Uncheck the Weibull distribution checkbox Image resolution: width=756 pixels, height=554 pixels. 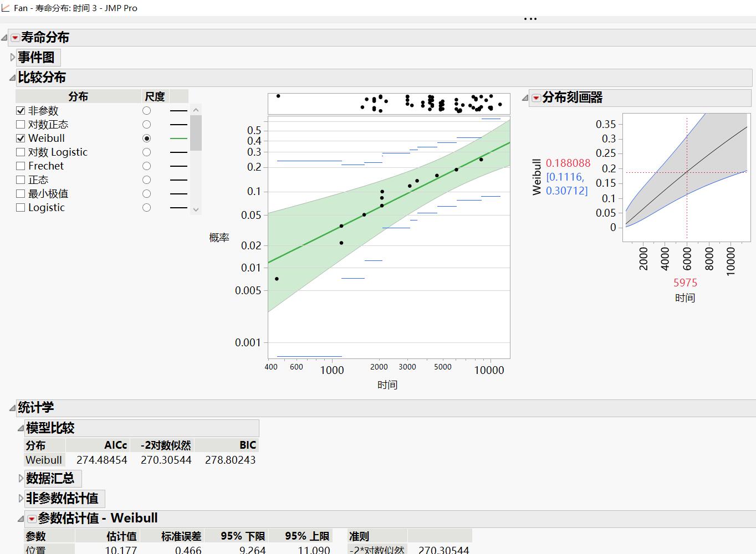pos(21,138)
